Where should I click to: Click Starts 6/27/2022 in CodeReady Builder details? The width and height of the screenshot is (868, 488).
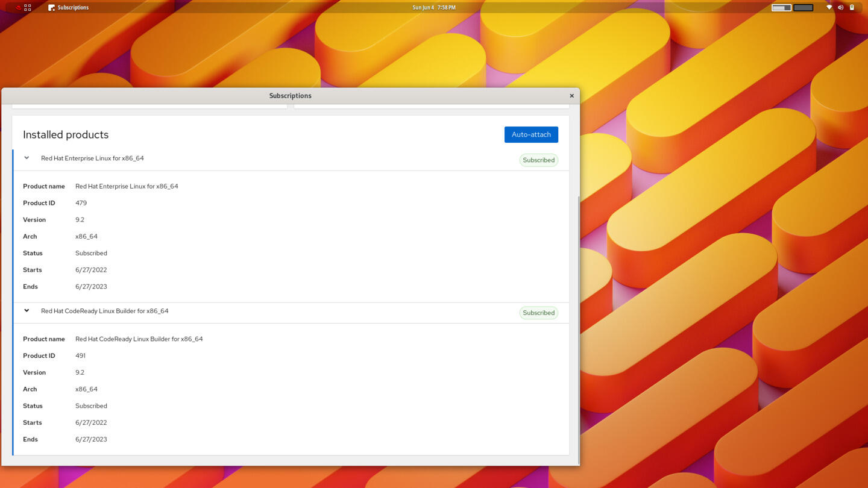pos(91,422)
